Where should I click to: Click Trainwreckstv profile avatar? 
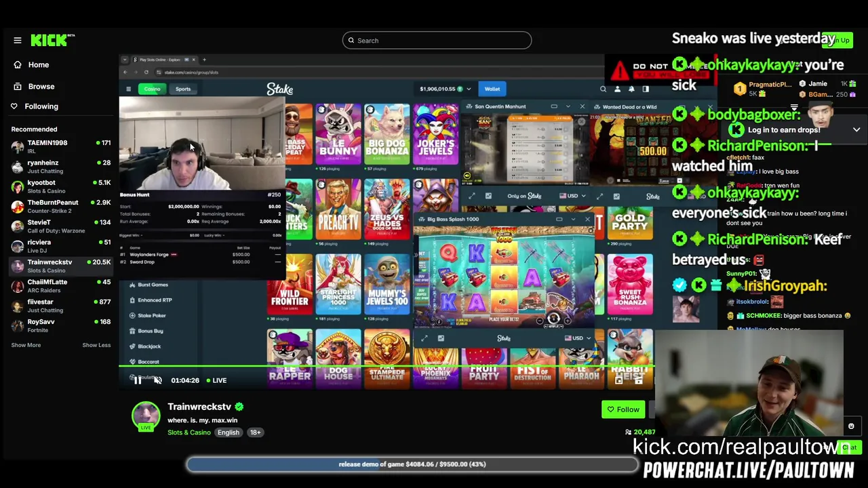[146, 415]
